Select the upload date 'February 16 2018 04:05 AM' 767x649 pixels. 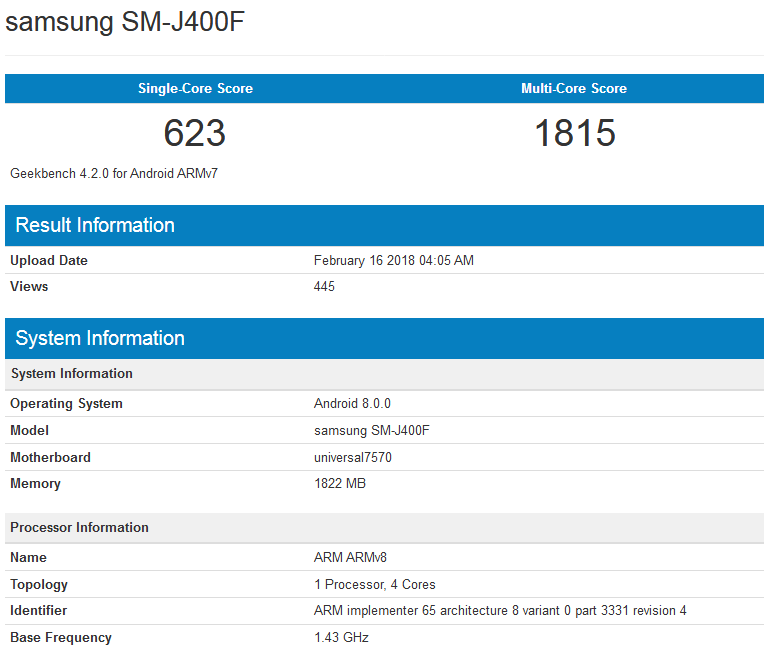pos(394,260)
